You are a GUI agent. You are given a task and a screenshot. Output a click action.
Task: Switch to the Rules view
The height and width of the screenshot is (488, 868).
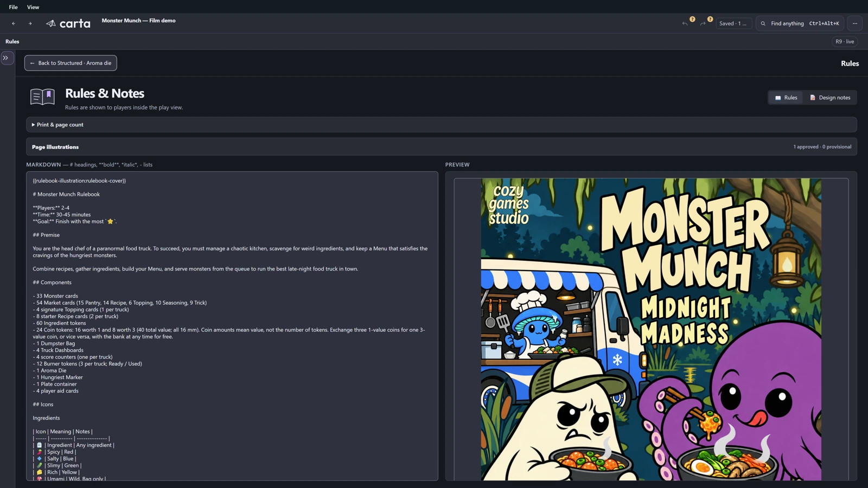(786, 98)
